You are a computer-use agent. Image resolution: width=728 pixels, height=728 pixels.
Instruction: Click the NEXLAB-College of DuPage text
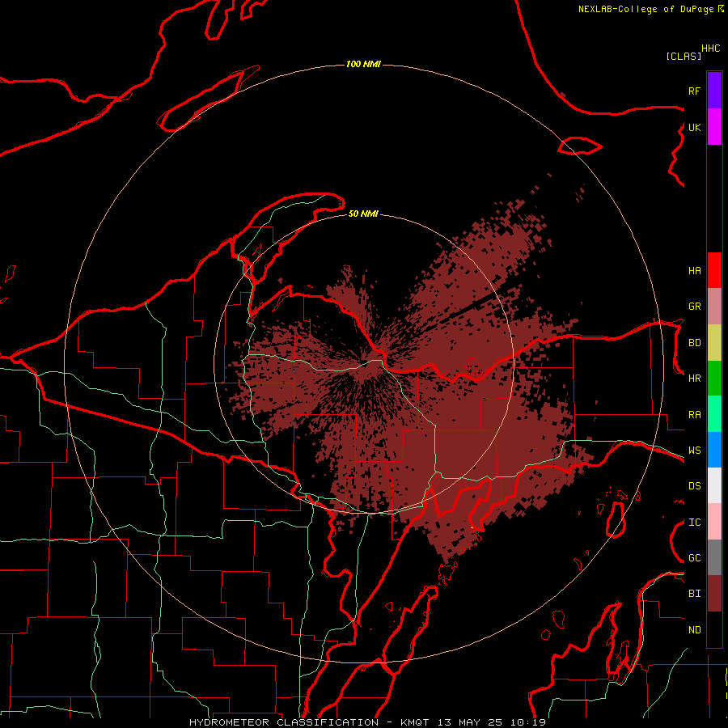pos(645,9)
